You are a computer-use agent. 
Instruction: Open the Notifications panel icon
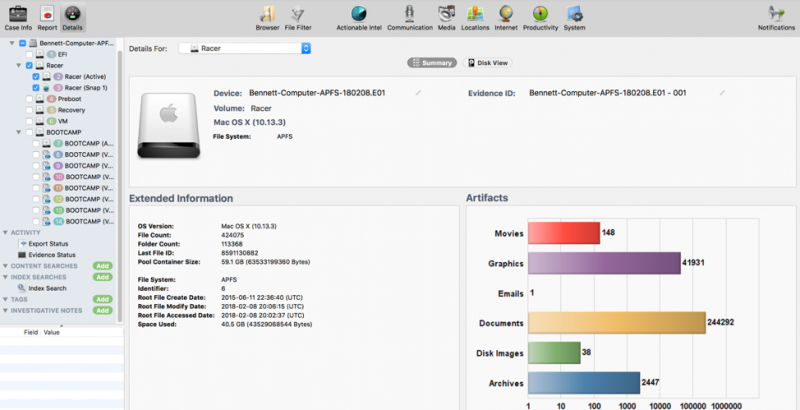(x=776, y=13)
